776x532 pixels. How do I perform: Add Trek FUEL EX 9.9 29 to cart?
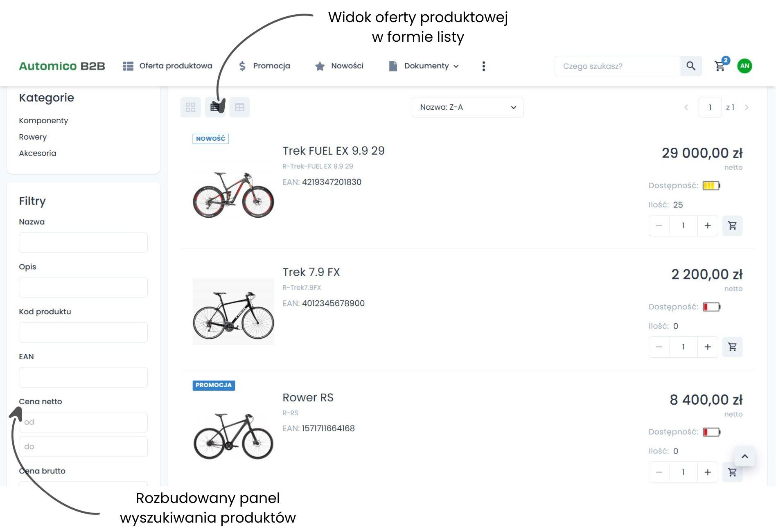pyautogui.click(x=732, y=225)
